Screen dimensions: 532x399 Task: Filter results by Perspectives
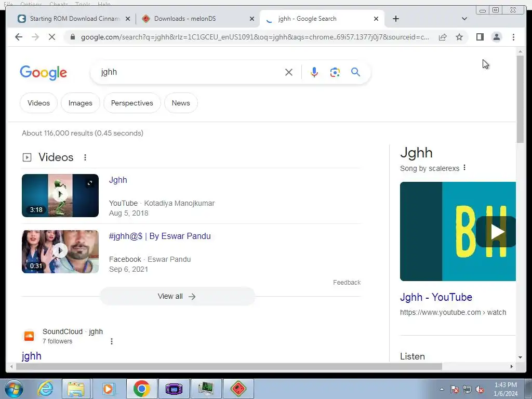[132, 103]
